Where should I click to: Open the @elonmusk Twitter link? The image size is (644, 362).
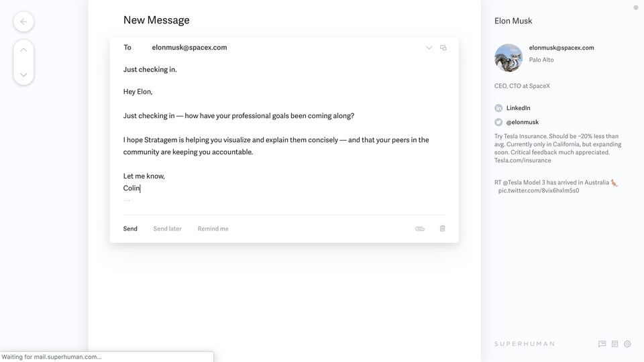click(x=523, y=122)
